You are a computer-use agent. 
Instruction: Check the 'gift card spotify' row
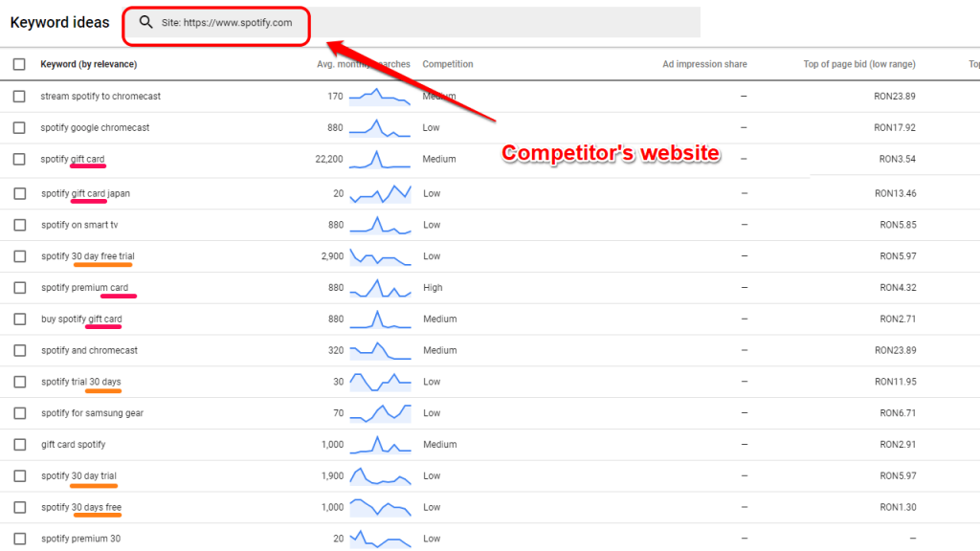20,445
